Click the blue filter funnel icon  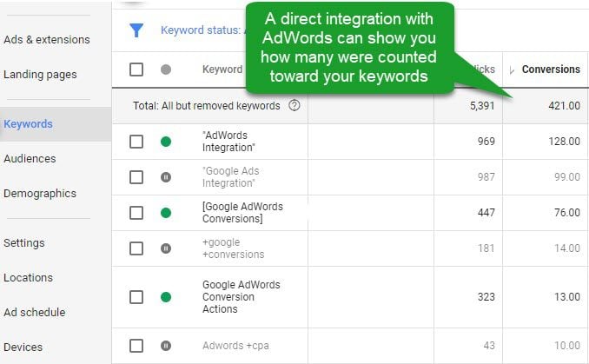[x=136, y=30]
